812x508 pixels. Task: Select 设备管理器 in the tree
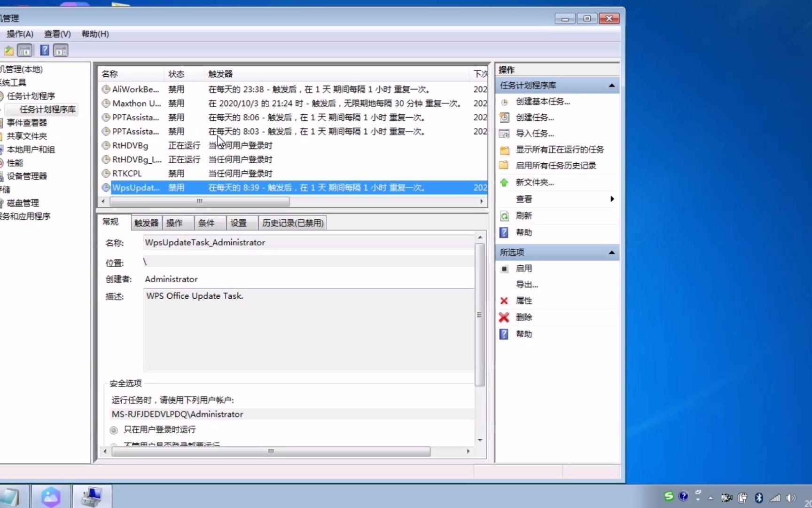[x=27, y=176]
